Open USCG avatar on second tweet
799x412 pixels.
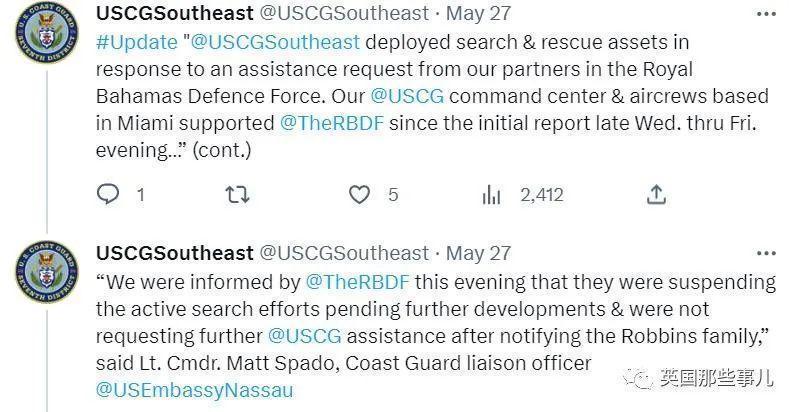pyautogui.click(x=47, y=271)
